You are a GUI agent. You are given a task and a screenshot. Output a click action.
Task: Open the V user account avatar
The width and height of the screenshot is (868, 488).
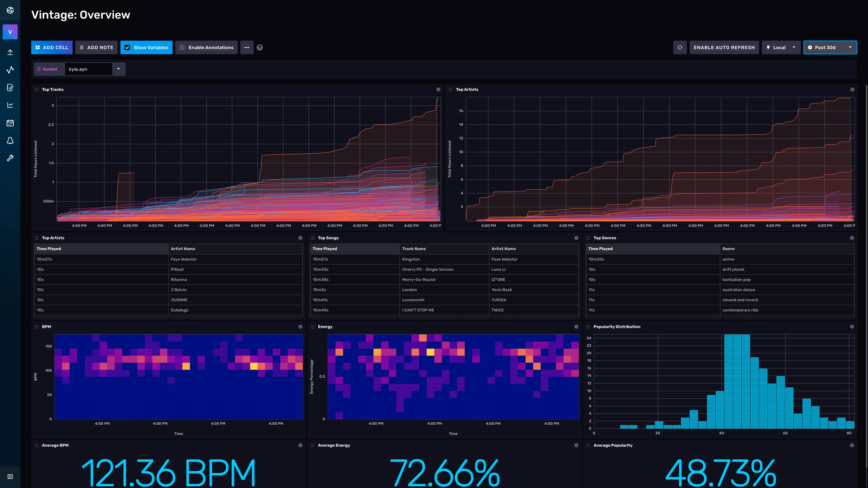coord(10,32)
